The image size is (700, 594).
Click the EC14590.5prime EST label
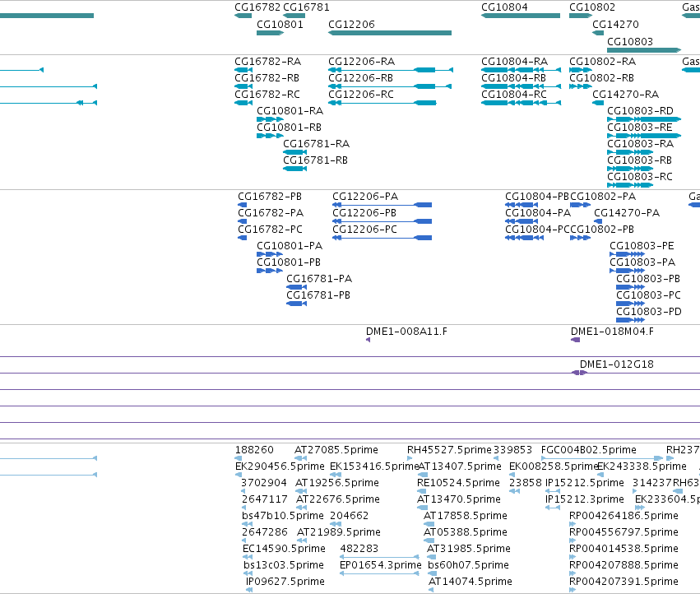(284, 549)
